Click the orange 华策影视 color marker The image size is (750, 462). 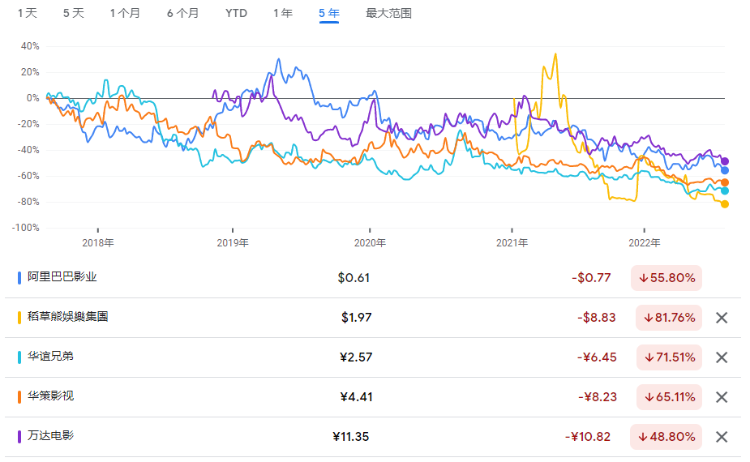[x=20, y=397]
